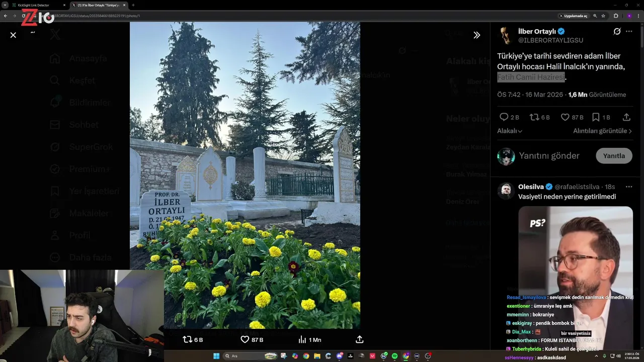Switch to KickSight Link Detector tab
Image resolution: width=644 pixels, height=362 pixels.
pos(39,5)
